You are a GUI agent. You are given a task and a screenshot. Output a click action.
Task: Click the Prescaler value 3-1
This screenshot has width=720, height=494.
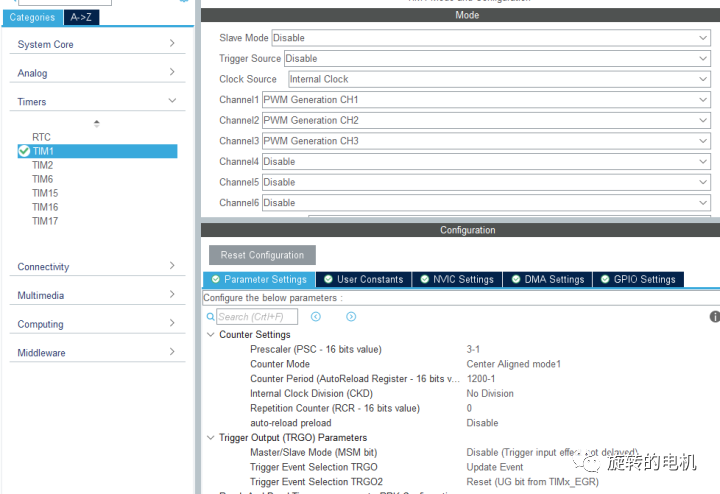pyautogui.click(x=473, y=349)
